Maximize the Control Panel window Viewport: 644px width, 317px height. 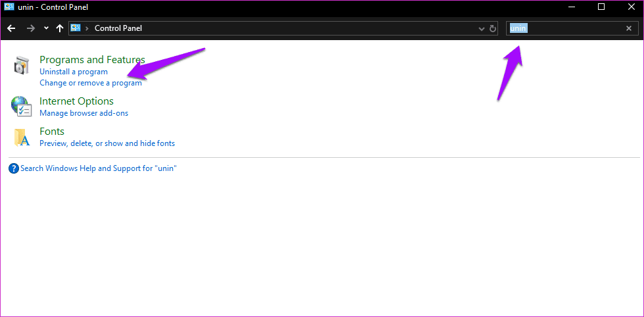pyautogui.click(x=601, y=7)
